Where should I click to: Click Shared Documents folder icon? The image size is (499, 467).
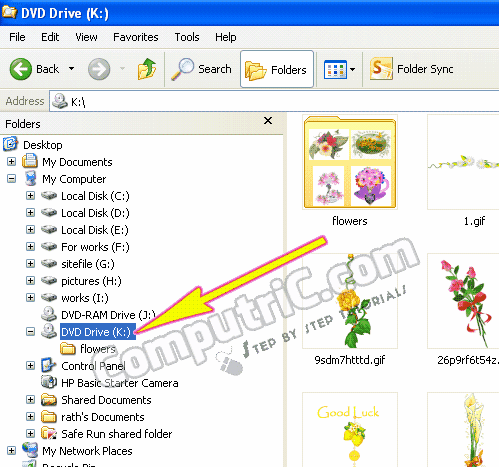point(49,400)
